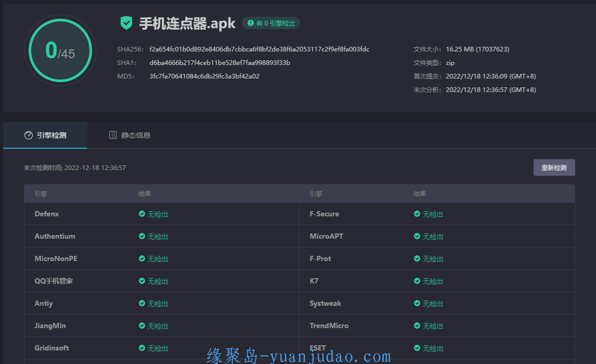The image size is (596, 364).
Task: Click the green check icon in F-Prot row
Action: 417,259
